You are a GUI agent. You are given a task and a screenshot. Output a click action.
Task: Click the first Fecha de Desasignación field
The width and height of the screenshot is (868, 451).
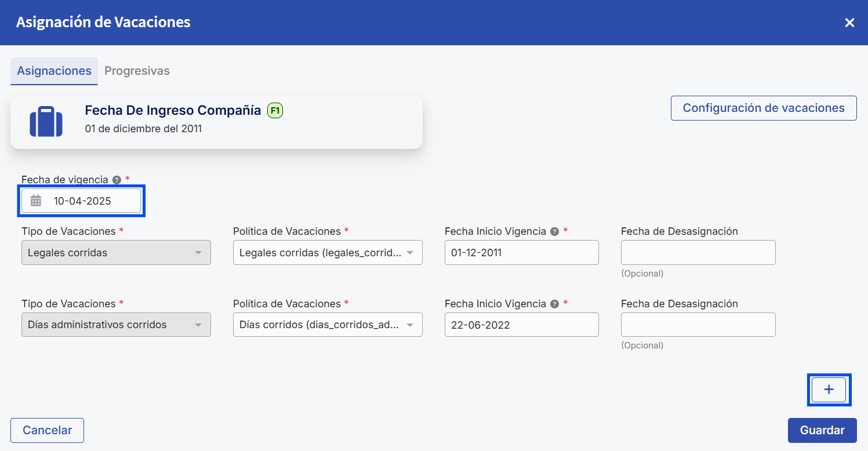[x=698, y=252]
